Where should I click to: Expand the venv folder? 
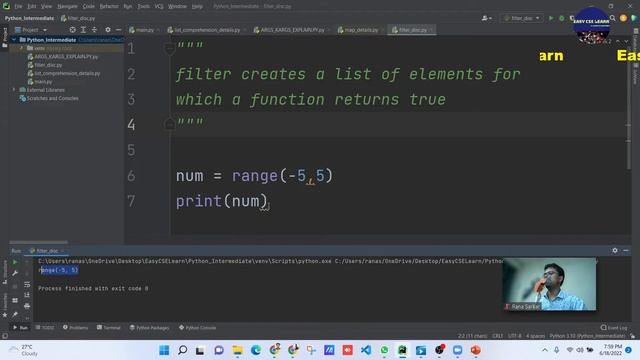coord(22,48)
